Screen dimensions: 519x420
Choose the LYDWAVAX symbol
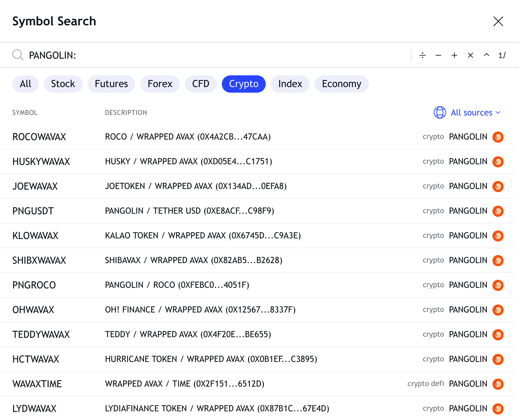pos(34,409)
